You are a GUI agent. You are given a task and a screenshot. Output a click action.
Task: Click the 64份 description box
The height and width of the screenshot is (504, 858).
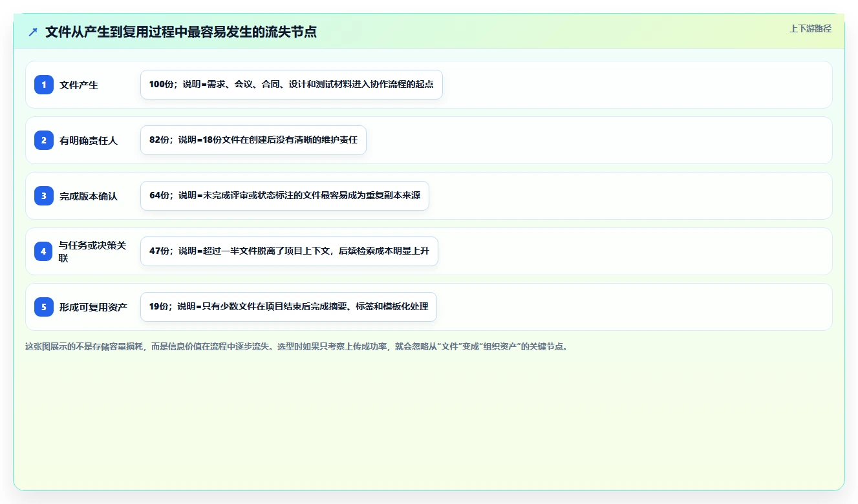click(284, 196)
